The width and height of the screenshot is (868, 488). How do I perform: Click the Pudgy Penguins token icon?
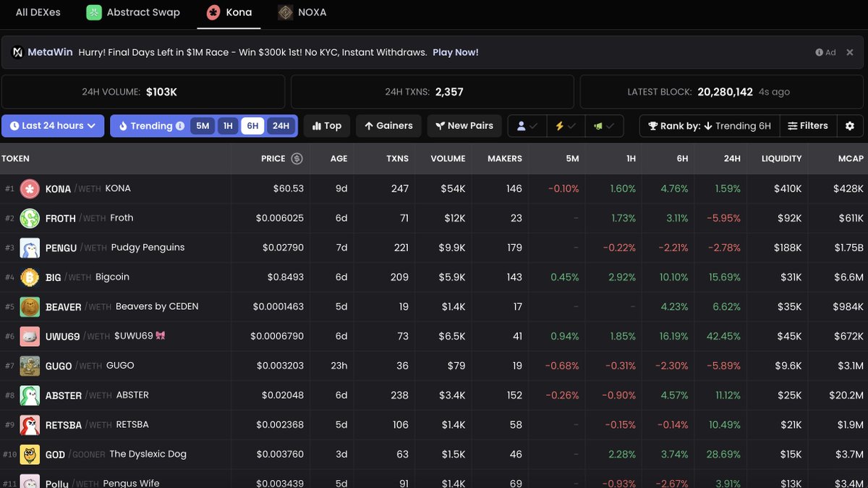[30, 248]
